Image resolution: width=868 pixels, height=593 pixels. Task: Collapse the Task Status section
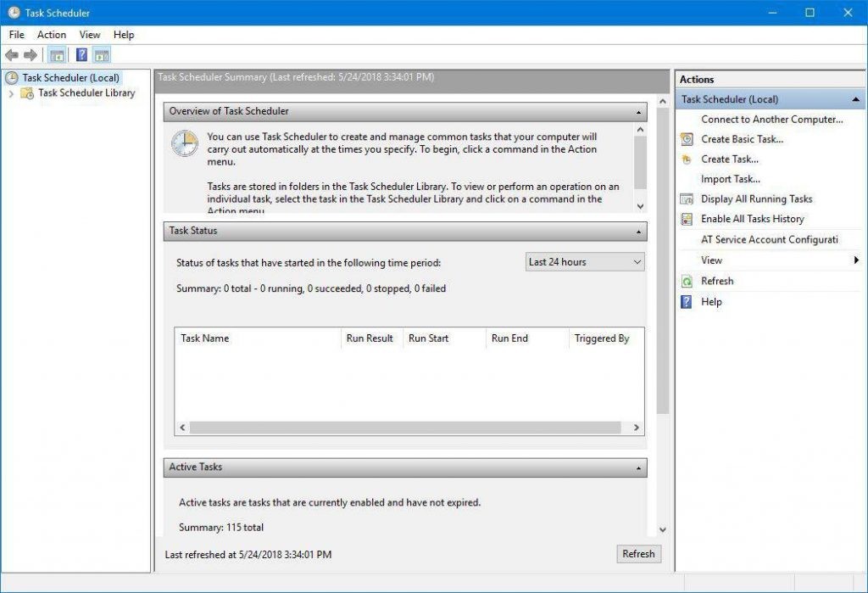tap(638, 231)
